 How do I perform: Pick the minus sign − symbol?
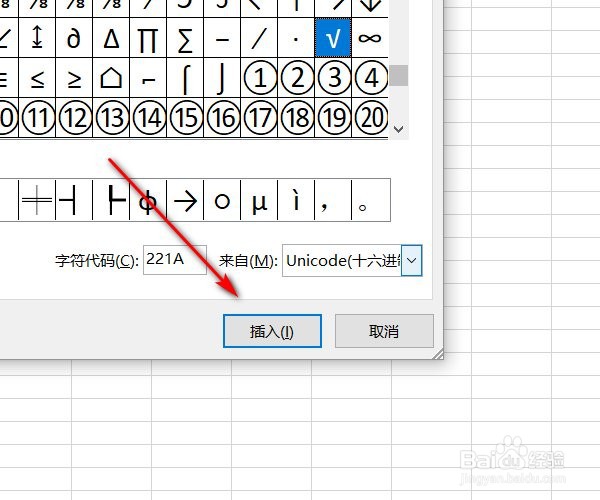click(x=222, y=38)
